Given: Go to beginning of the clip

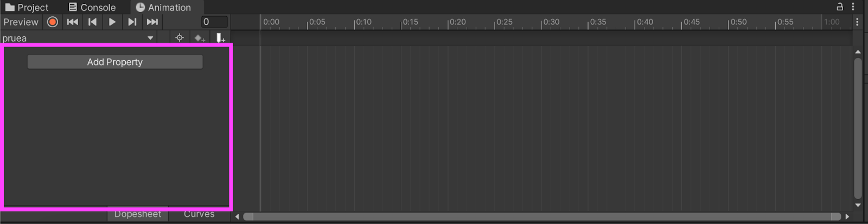Looking at the screenshot, I should pyautogui.click(x=72, y=22).
